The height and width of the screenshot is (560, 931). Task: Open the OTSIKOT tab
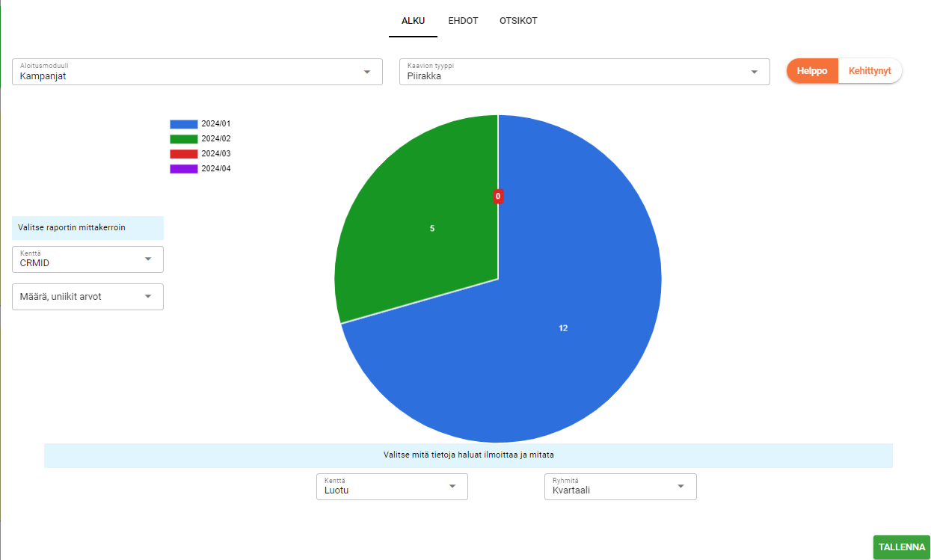518,21
